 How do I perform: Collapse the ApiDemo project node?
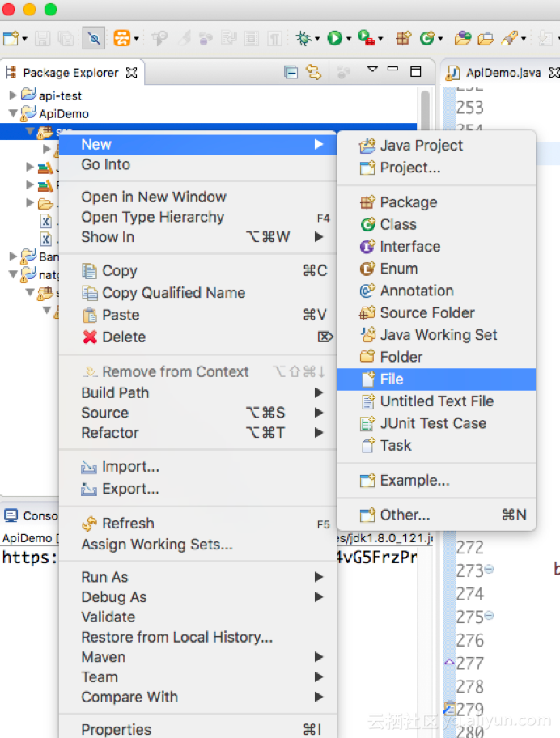pyautogui.click(x=13, y=113)
